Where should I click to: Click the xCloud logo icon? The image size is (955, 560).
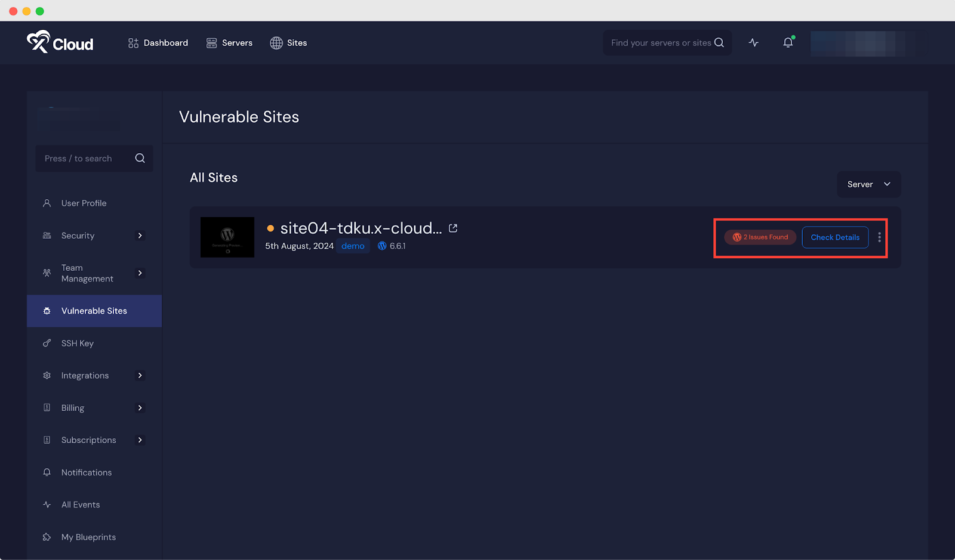click(x=38, y=41)
